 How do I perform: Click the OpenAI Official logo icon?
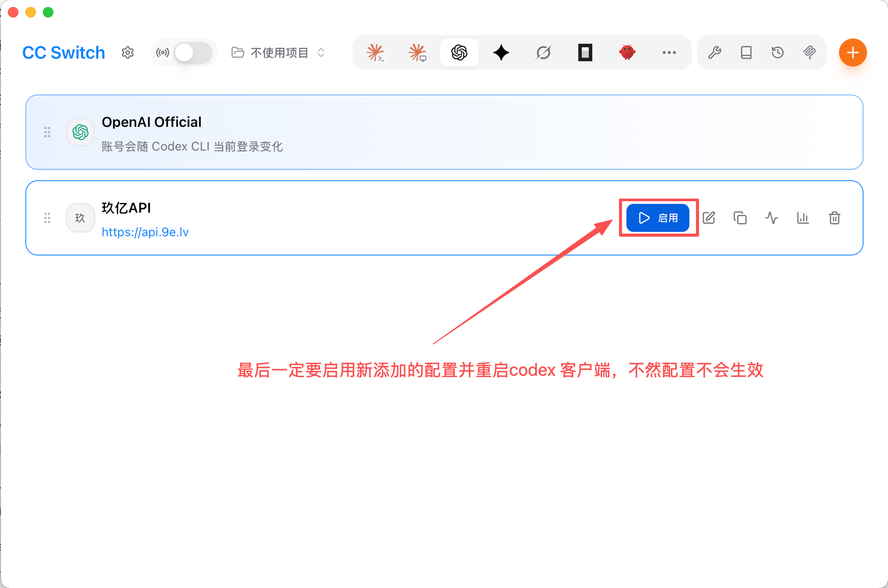click(80, 132)
